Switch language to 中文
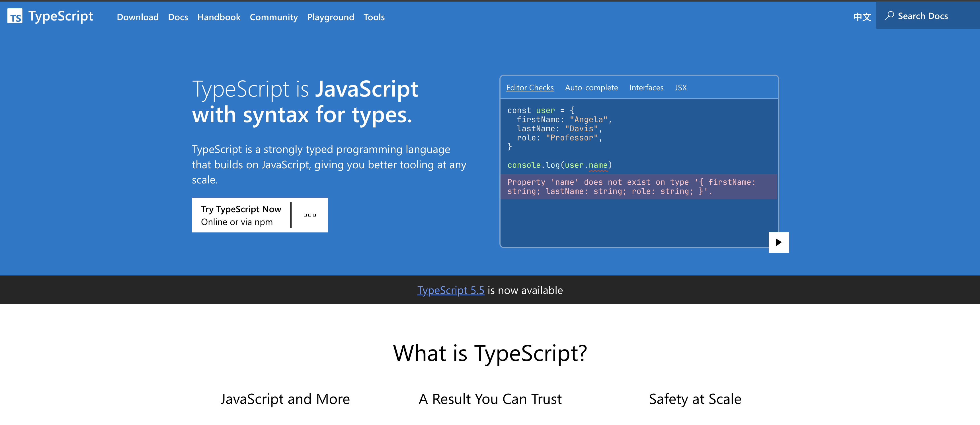This screenshot has width=980, height=425. (862, 17)
